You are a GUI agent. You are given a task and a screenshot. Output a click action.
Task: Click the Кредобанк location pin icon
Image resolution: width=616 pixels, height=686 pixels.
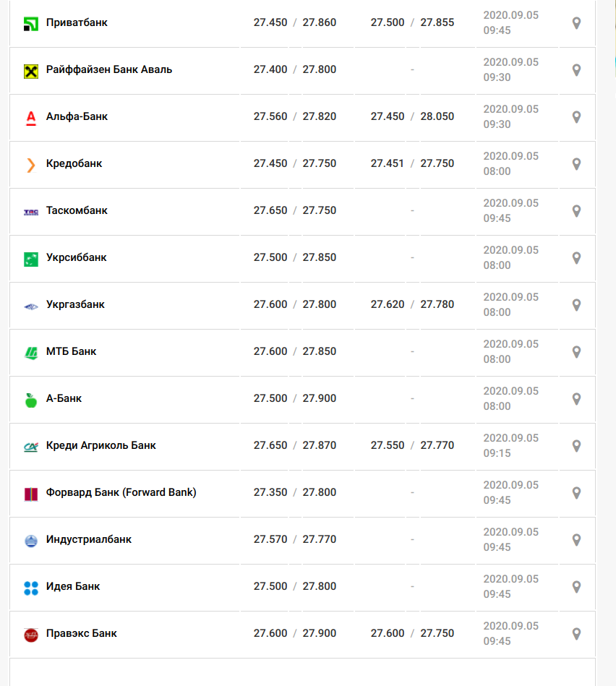(x=577, y=164)
